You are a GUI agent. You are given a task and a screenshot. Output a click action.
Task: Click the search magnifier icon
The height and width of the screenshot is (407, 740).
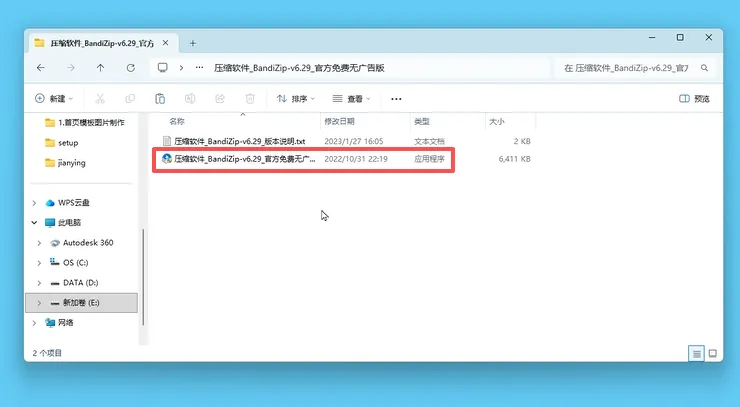pyautogui.click(x=705, y=68)
